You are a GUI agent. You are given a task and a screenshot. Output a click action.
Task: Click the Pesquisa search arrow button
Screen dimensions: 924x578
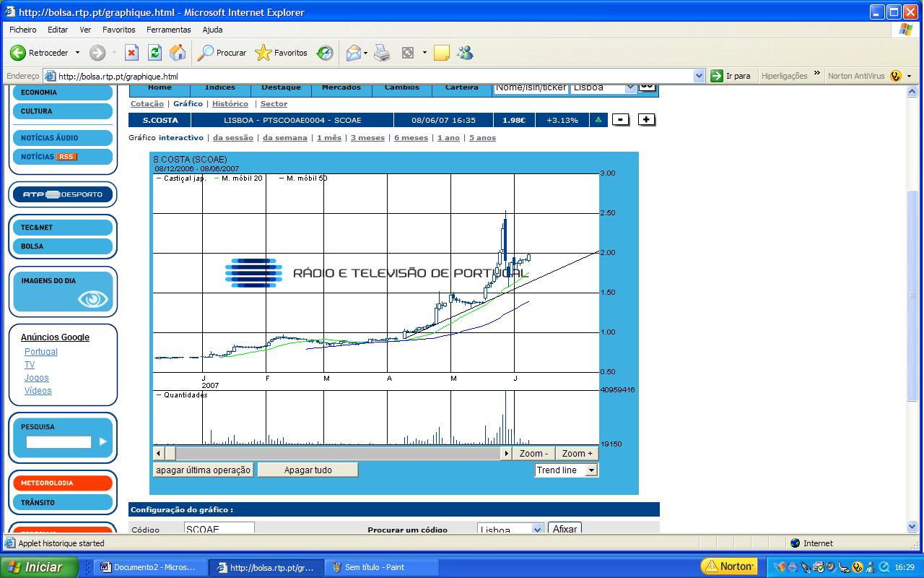pyautogui.click(x=103, y=441)
